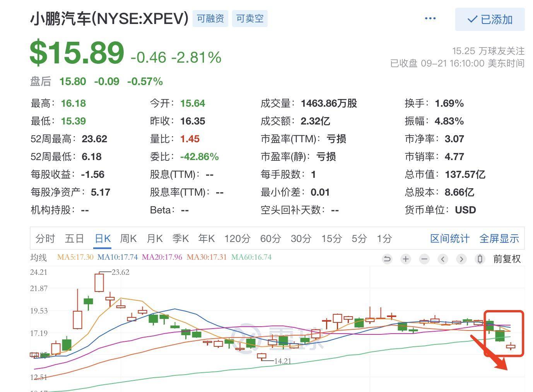Click the 货币单位 value USD
The width and height of the screenshot is (533, 392).
pos(465,210)
